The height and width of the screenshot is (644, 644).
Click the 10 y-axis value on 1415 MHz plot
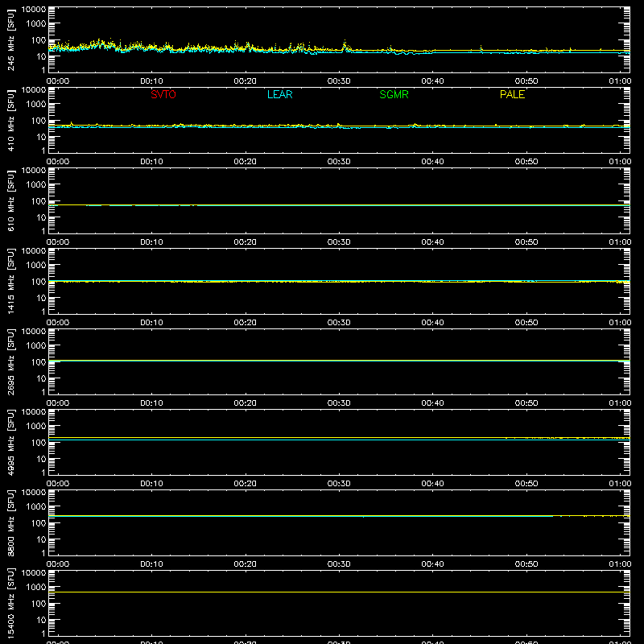click(x=41, y=298)
